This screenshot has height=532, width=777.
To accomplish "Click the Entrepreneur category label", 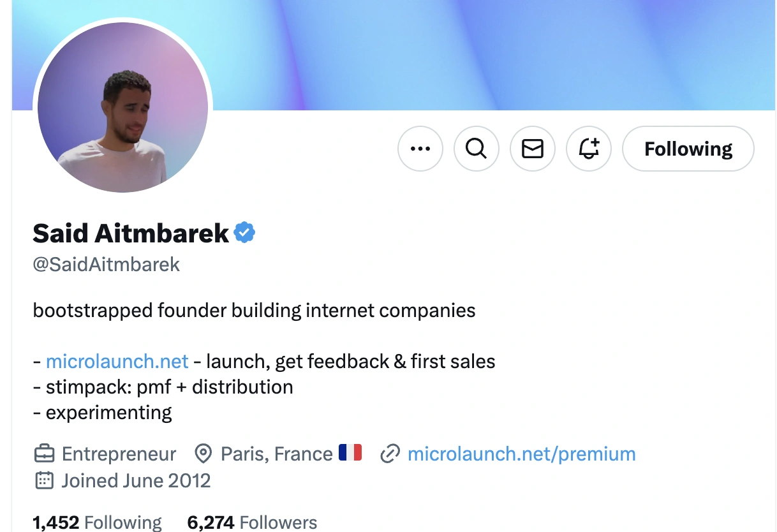I will click(x=119, y=454).
